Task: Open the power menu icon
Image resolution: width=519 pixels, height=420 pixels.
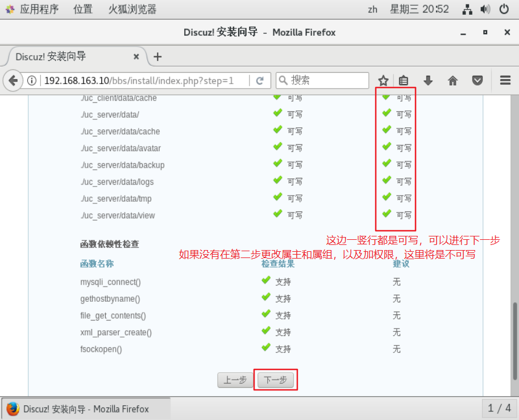Action: click(504, 9)
